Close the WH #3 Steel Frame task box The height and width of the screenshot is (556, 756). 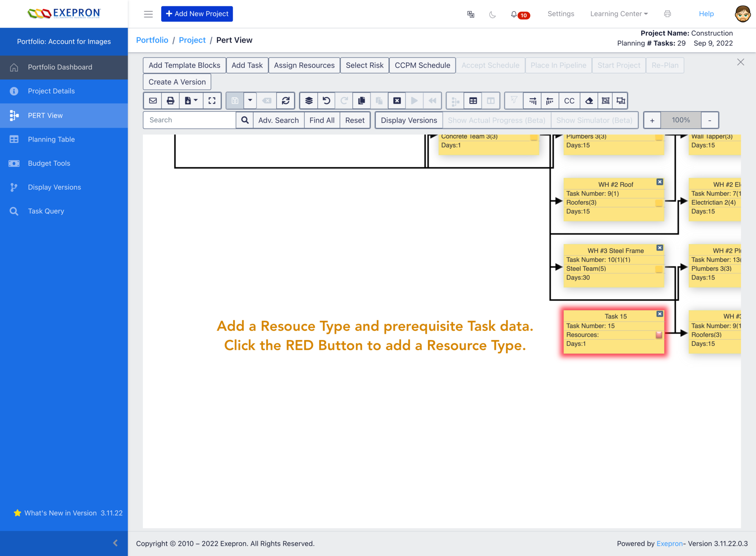click(x=660, y=248)
